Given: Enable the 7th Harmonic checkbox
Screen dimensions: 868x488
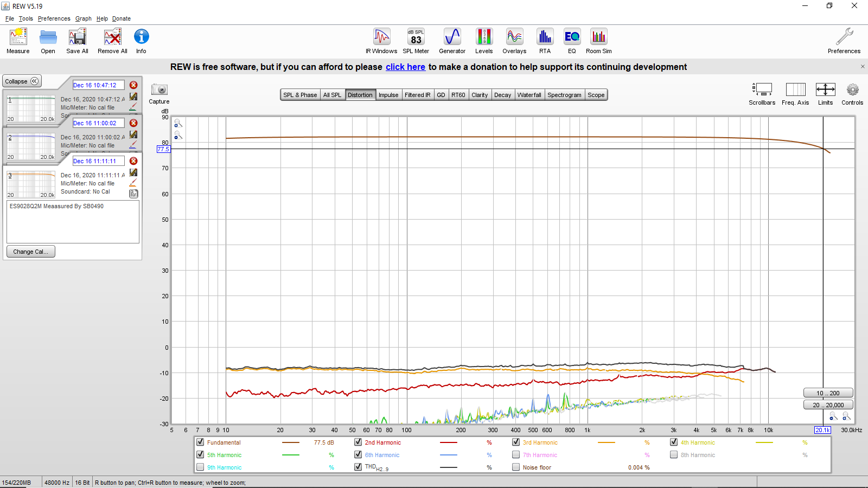Looking at the screenshot, I should (x=516, y=454).
